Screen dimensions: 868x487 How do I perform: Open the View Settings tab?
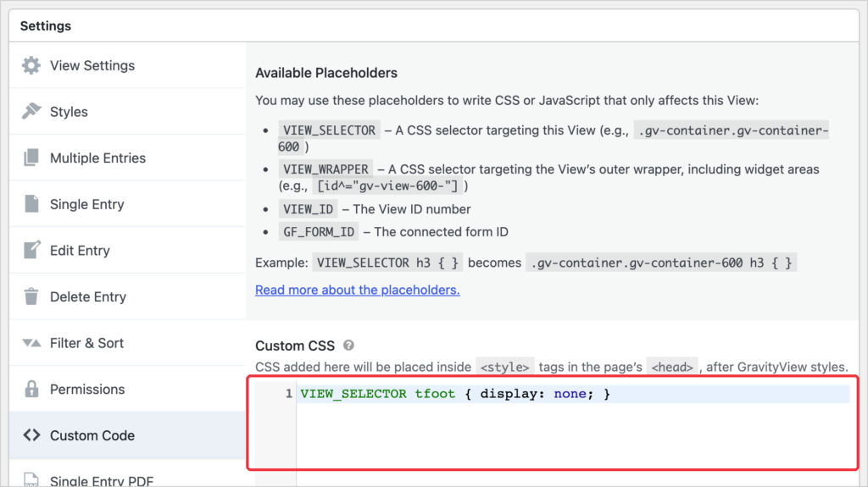click(127, 65)
